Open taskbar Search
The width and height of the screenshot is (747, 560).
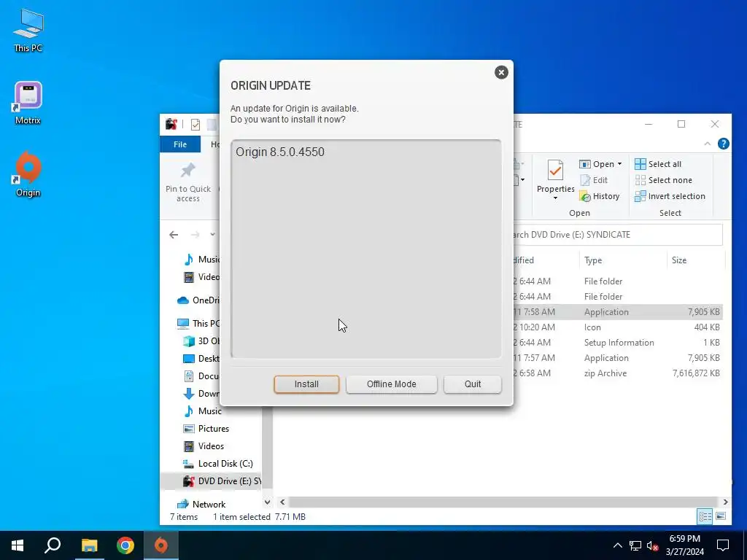coord(53,545)
